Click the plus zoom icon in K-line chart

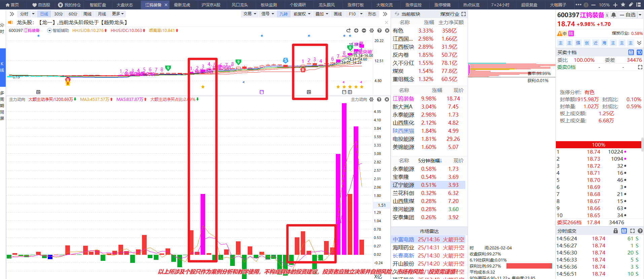click(356, 31)
